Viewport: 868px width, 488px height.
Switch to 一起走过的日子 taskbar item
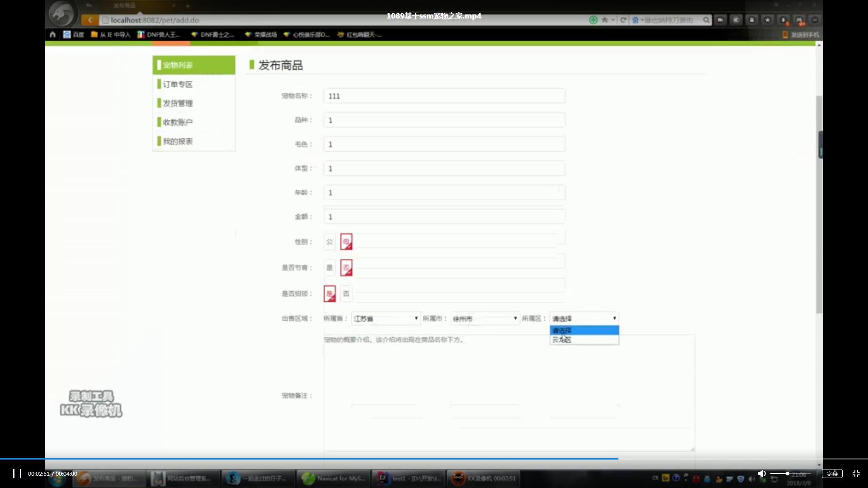pos(258,478)
